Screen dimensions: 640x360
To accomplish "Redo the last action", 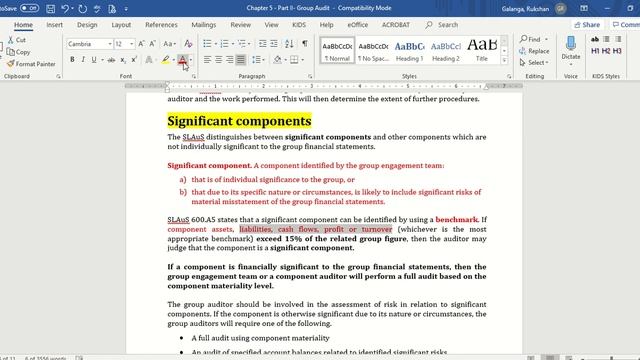I will pos(82,9).
